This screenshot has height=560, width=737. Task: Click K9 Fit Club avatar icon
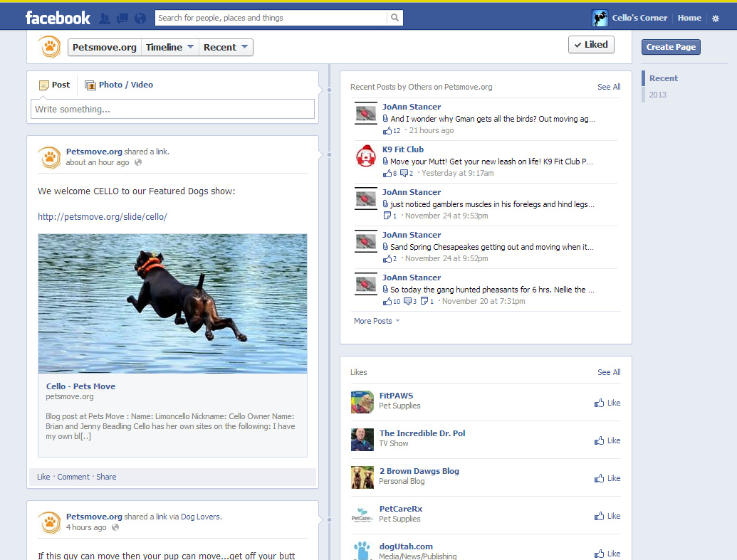366,156
